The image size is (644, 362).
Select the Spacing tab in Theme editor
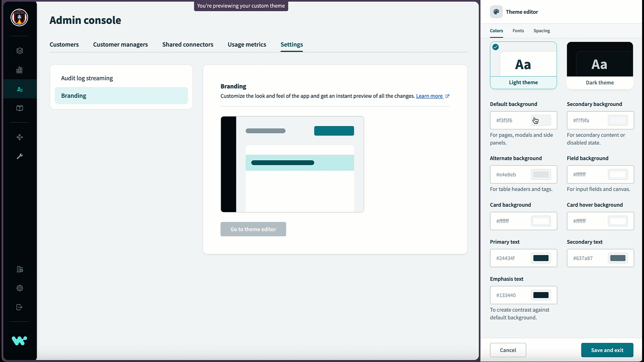[542, 31]
